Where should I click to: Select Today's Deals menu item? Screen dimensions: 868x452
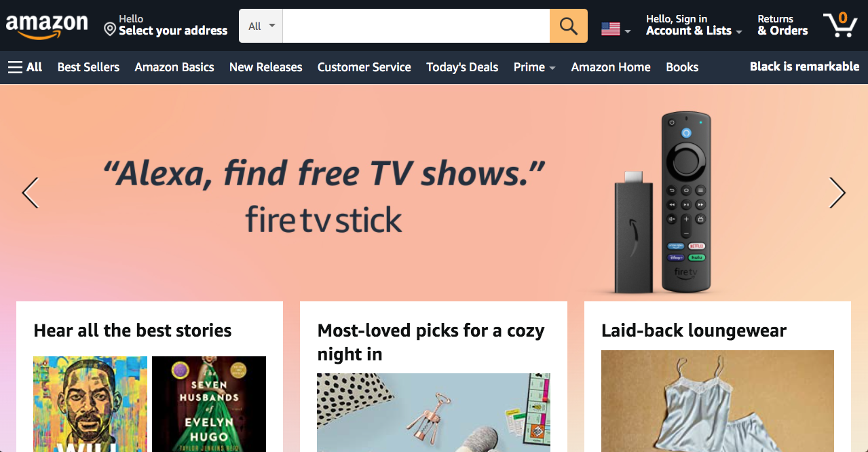tap(462, 67)
